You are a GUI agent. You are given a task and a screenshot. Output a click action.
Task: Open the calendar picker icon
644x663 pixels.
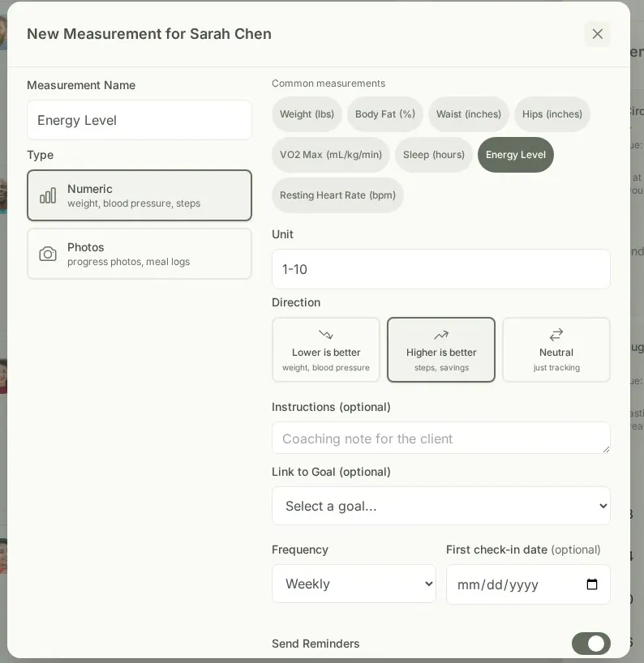[592, 584]
